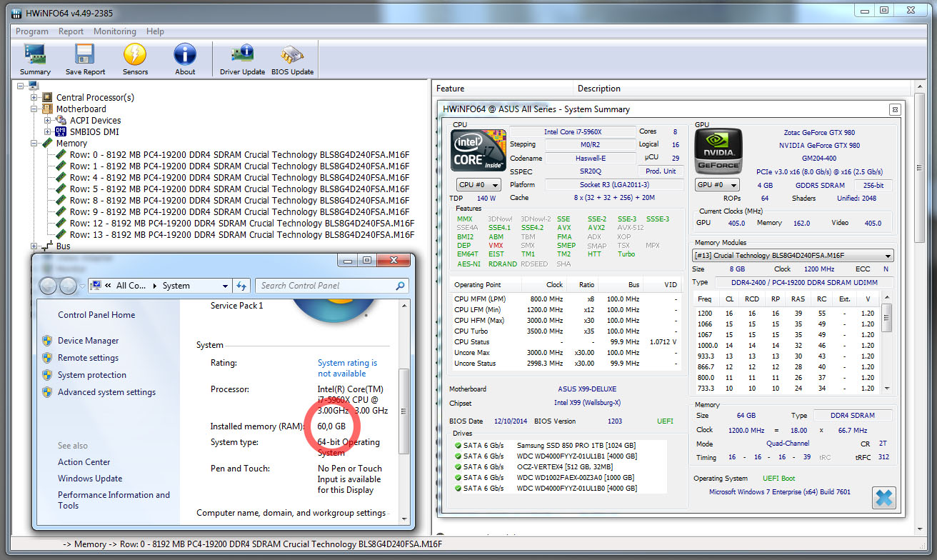The width and height of the screenshot is (937, 560).
Task: Launch the BIOS Update chip icon
Action: pos(292,54)
